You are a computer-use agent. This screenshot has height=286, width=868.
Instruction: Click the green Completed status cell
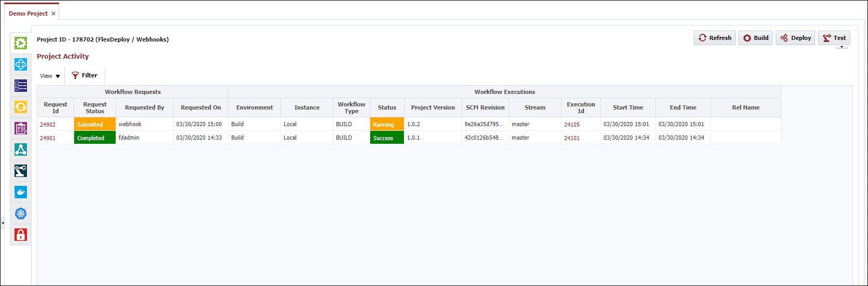pyautogui.click(x=95, y=138)
